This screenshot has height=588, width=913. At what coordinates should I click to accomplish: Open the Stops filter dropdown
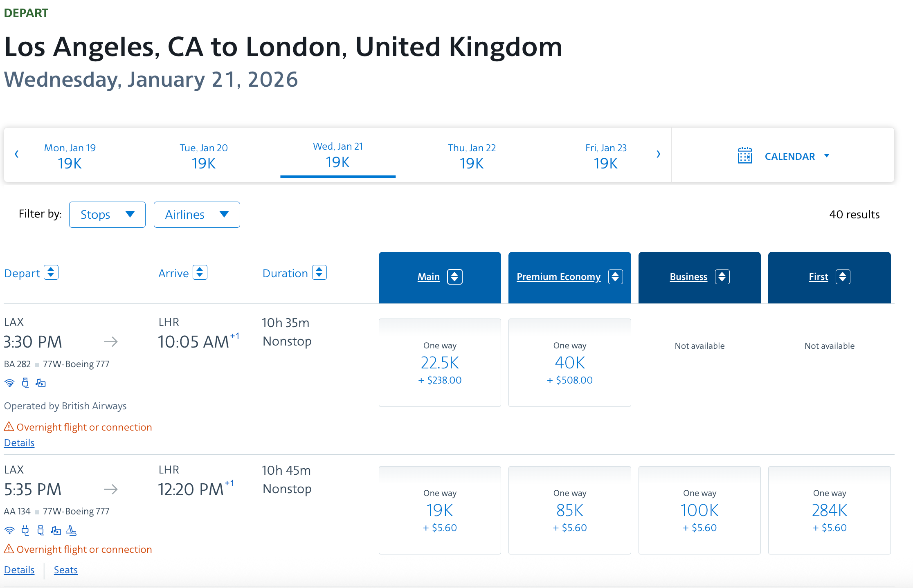[x=107, y=215]
